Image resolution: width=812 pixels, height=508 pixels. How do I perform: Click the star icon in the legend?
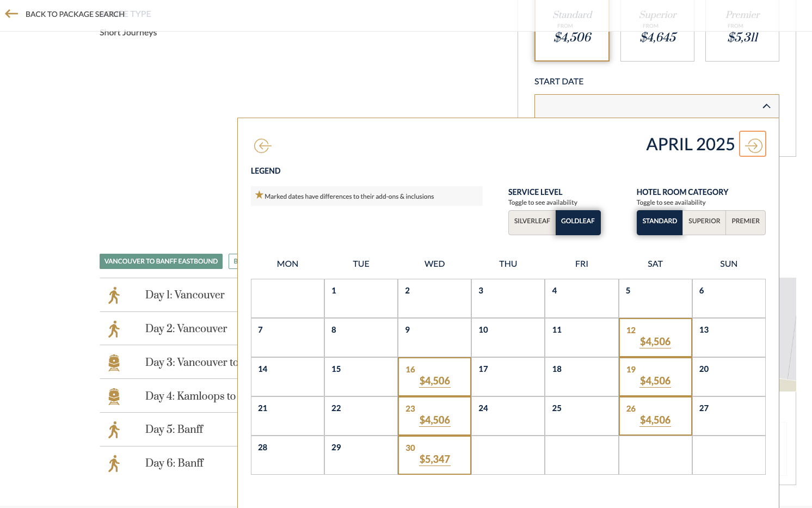[259, 194]
